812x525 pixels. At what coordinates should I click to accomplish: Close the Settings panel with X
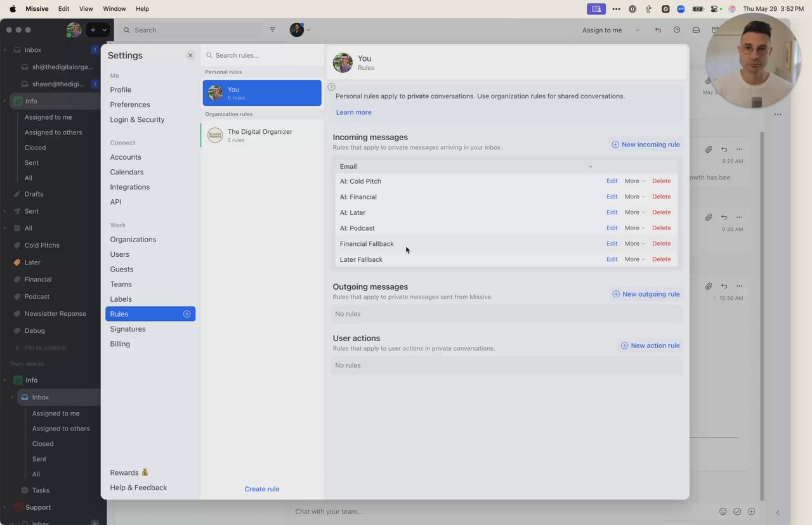[x=190, y=55]
